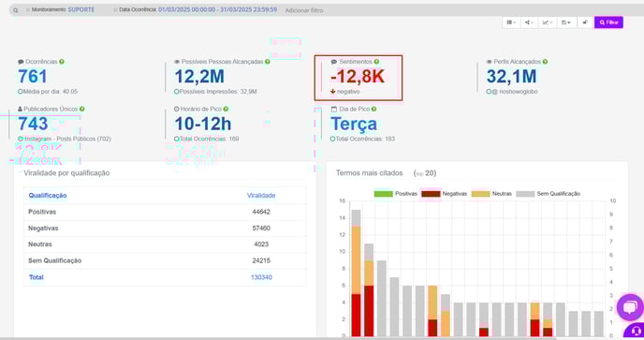Click '@ rioshowoglobo' under Perfis Alcançados
644x340 pixels.
[x=514, y=92]
